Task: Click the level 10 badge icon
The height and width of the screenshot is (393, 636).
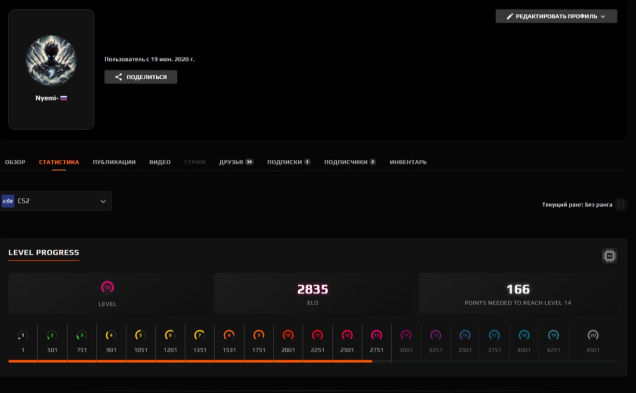Action: coord(288,335)
